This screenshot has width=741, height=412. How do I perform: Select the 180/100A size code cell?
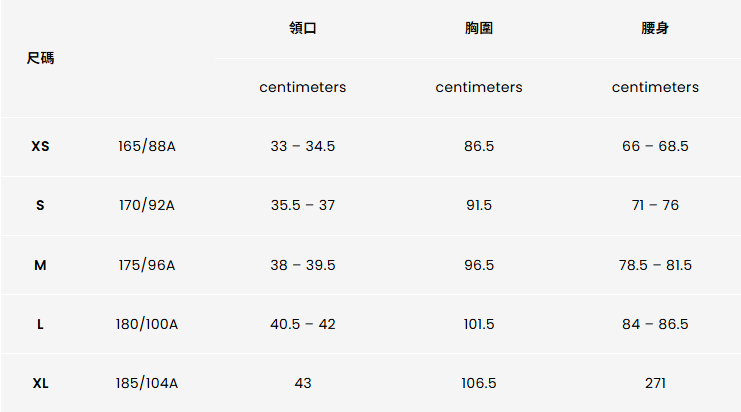click(146, 324)
